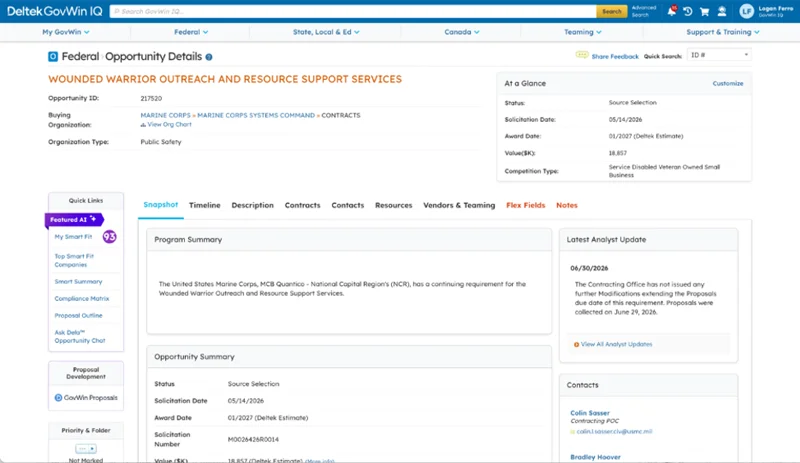The width and height of the screenshot is (800, 463).
Task: Click the user profile silhouette icon
Action: [x=721, y=11]
